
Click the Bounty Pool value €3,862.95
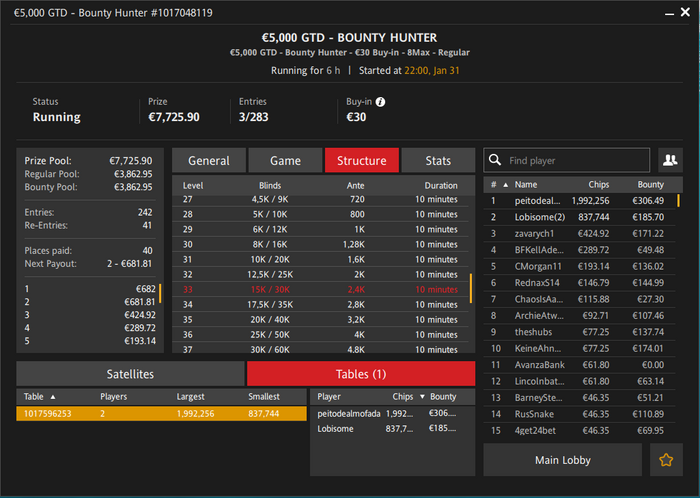click(133, 187)
